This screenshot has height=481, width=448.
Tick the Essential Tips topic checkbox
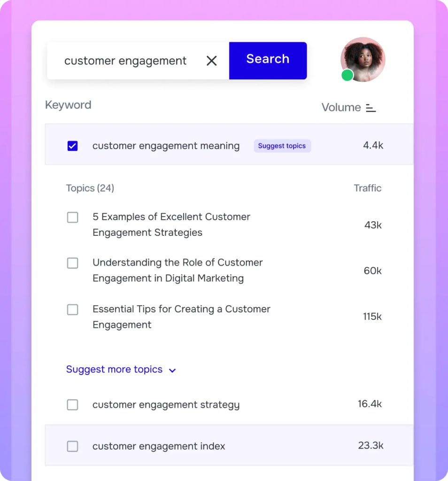72,310
